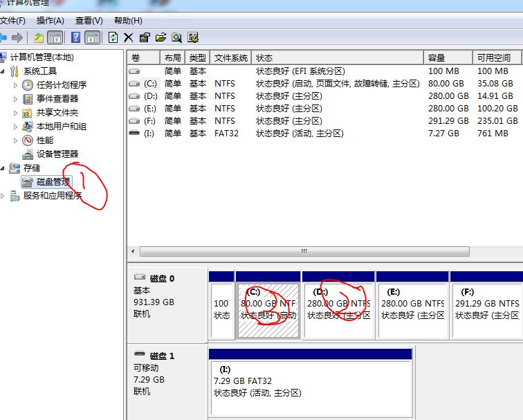
Task: Click the Explore magnifier toolbar icon
Action: 177,37
